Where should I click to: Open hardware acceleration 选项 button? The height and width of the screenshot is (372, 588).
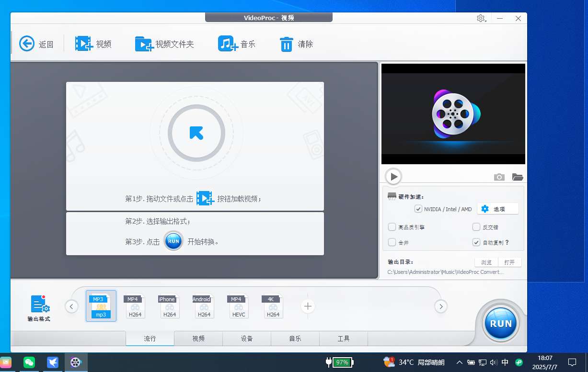click(x=497, y=209)
